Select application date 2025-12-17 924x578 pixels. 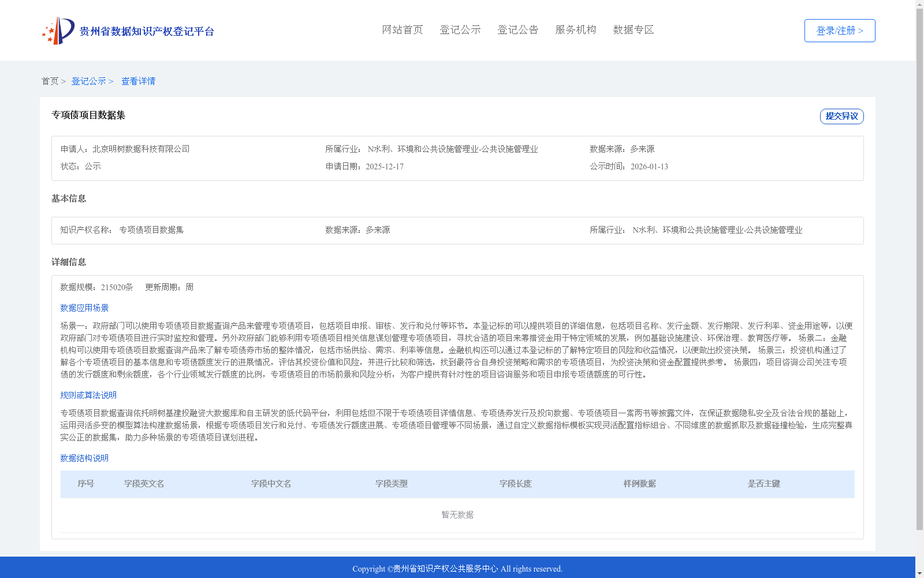385,166
